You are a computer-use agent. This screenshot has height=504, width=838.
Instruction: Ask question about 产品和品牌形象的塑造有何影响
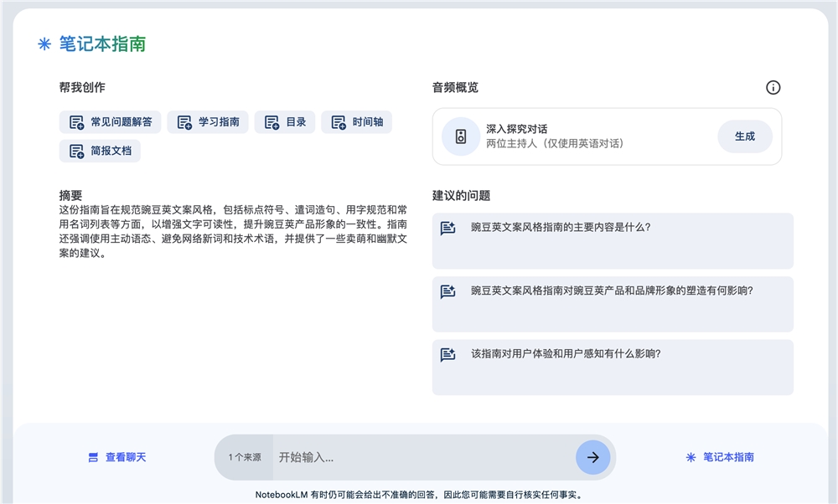click(x=613, y=304)
